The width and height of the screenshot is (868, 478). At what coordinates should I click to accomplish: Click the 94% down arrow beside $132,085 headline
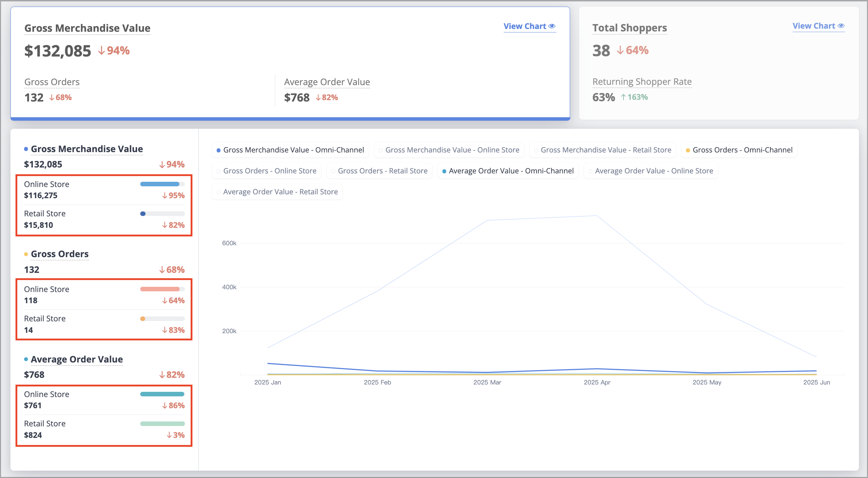click(x=102, y=51)
